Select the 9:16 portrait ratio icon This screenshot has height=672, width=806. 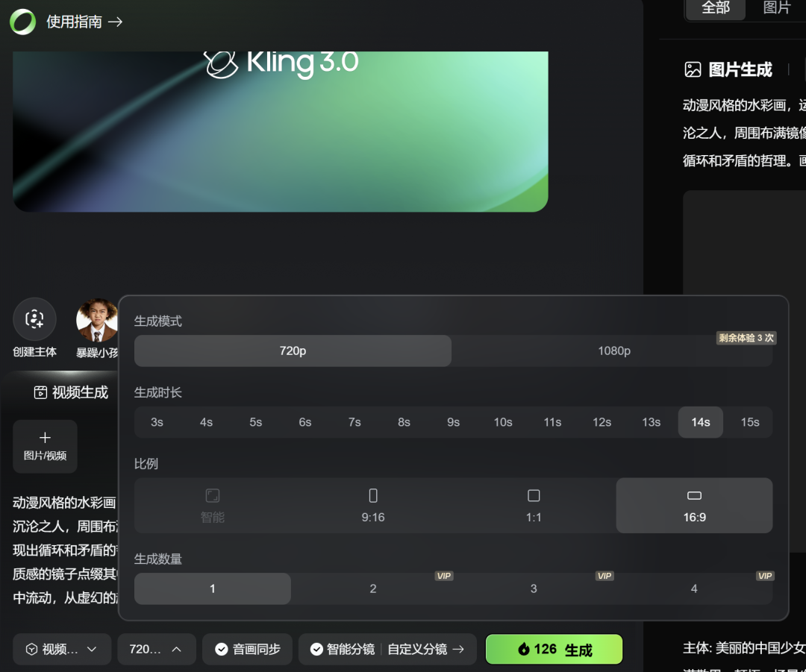tap(373, 496)
